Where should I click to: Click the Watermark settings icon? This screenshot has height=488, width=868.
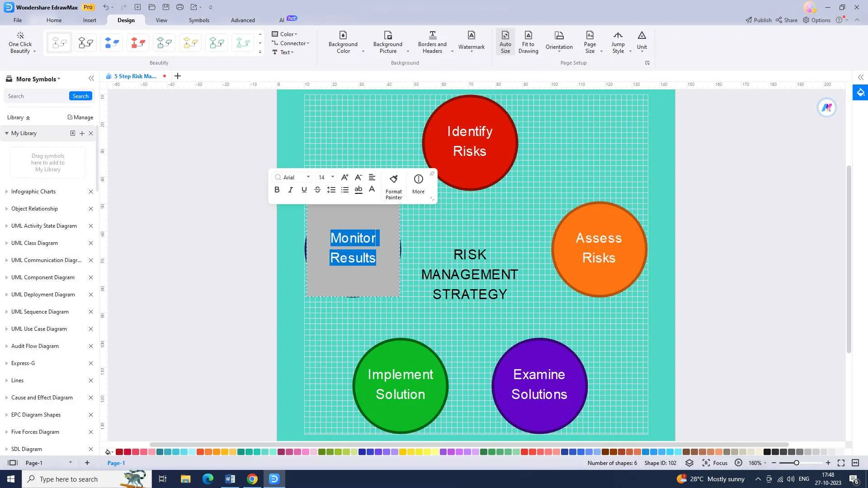pos(471,41)
